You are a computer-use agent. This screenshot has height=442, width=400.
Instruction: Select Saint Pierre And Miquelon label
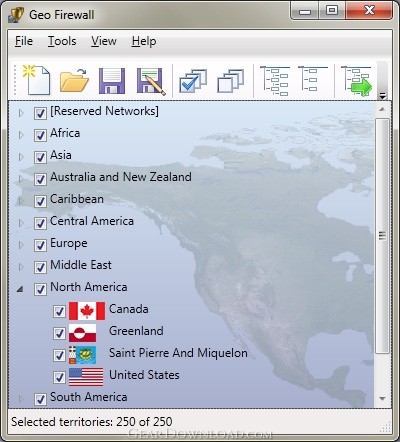tap(178, 353)
